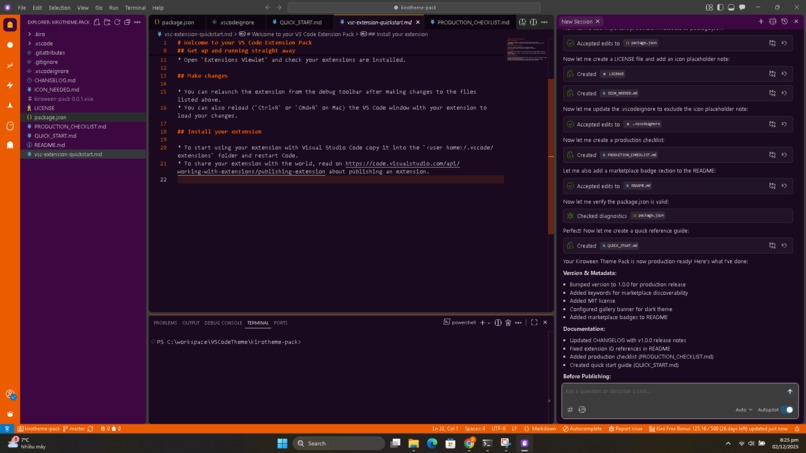Open Explorer more actions ellipsis
This screenshot has height=453, width=806.
click(x=137, y=22)
